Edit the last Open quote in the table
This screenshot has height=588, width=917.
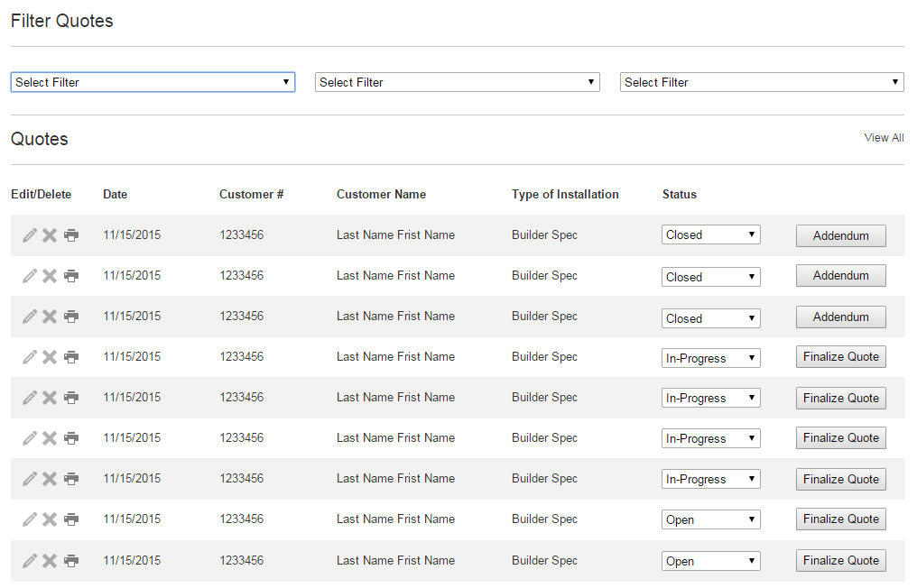[29, 561]
